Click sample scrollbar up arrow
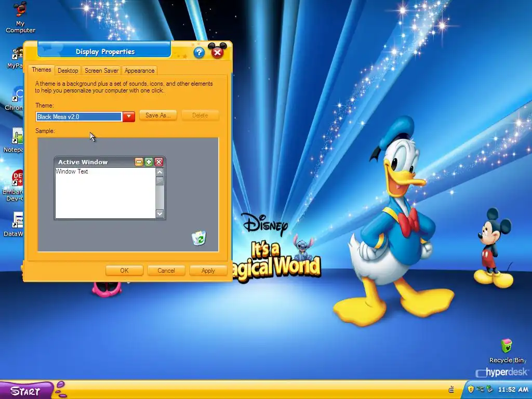Image resolution: width=532 pixels, height=399 pixels. pos(160,172)
